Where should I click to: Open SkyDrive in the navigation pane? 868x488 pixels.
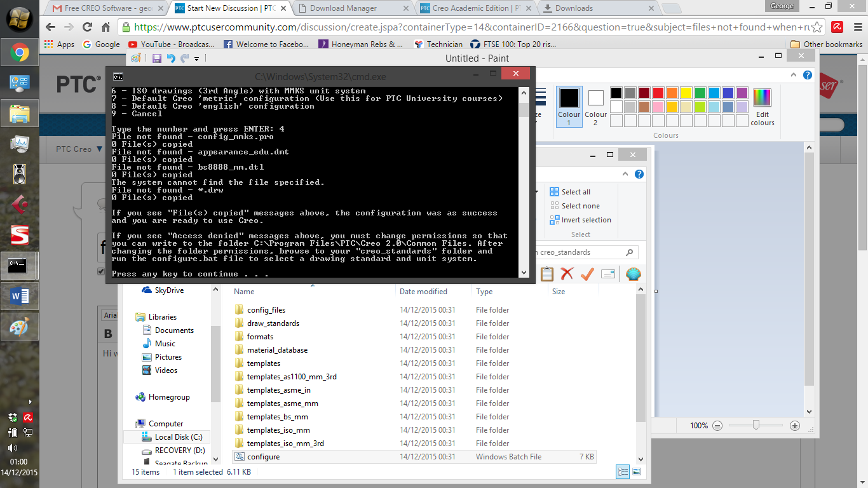click(x=169, y=290)
